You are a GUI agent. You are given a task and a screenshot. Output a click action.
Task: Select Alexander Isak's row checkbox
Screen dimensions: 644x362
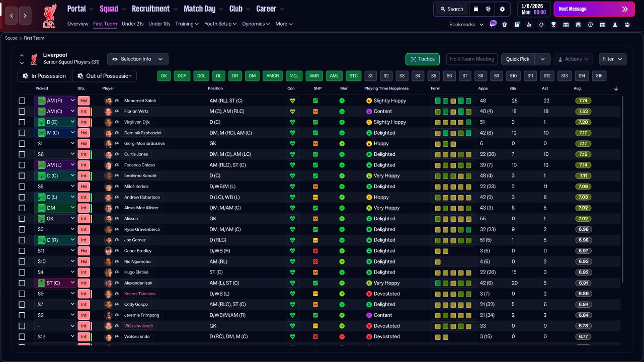(22, 283)
